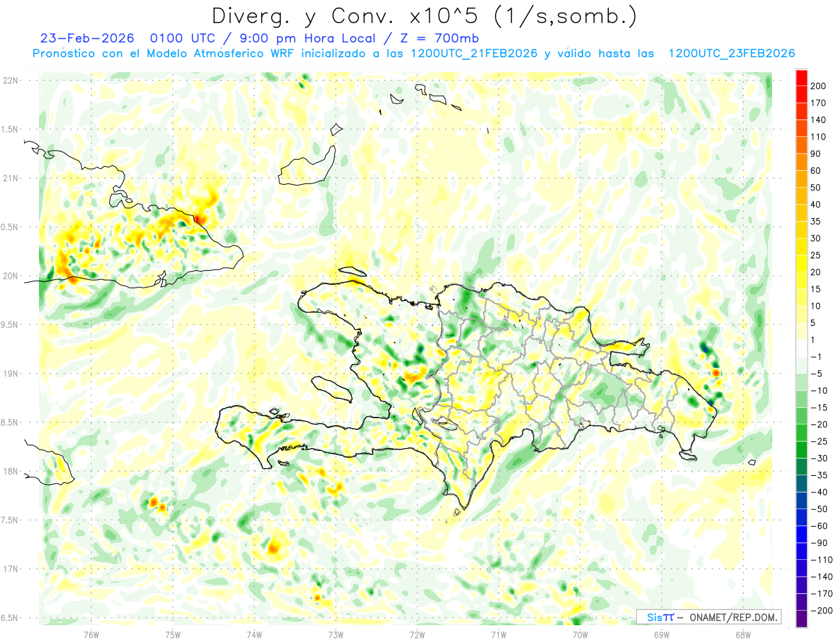Click the '140' colorbar value
The image size is (834, 644).
pyautogui.click(x=818, y=119)
